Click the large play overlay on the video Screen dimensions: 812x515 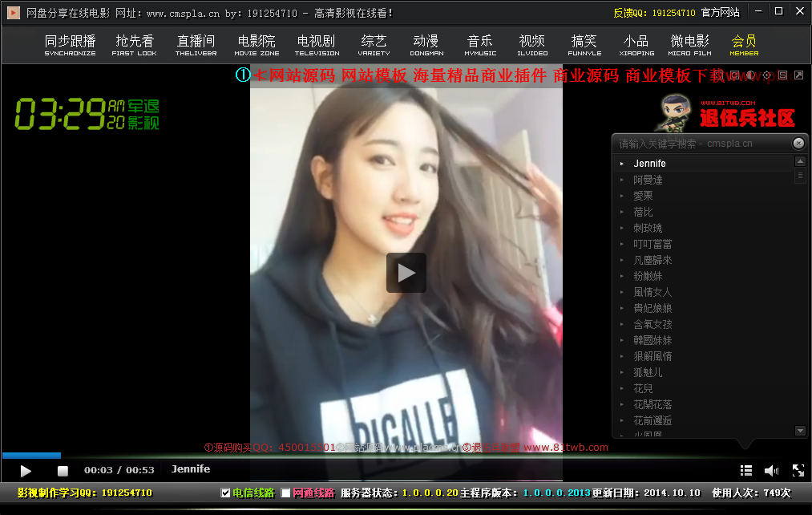click(x=406, y=273)
